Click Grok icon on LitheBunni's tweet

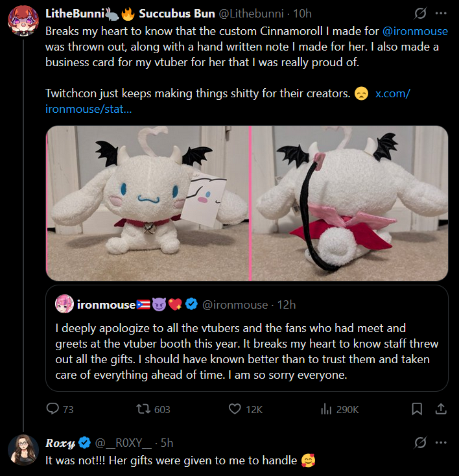[420, 14]
